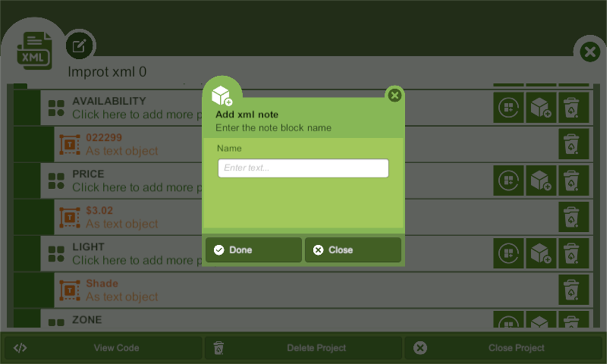Click the pencil icon to rename the project

point(80,45)
